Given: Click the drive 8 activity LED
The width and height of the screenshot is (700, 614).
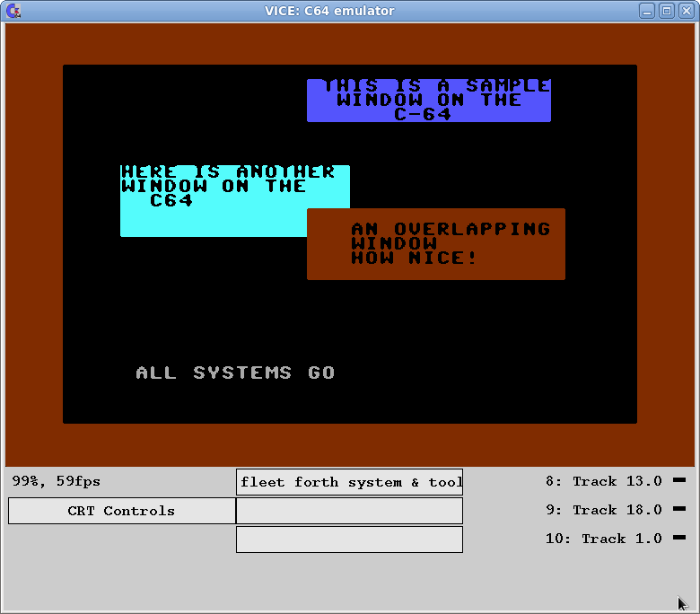Looking at the screenshot, I should (678, 480).
